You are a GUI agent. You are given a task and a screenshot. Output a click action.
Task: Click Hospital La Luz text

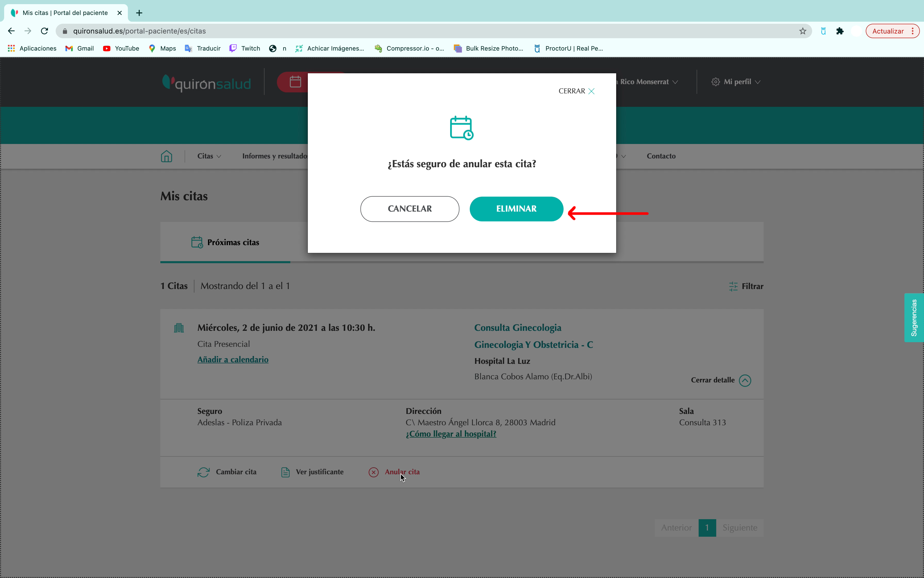[x=502, y=361]
